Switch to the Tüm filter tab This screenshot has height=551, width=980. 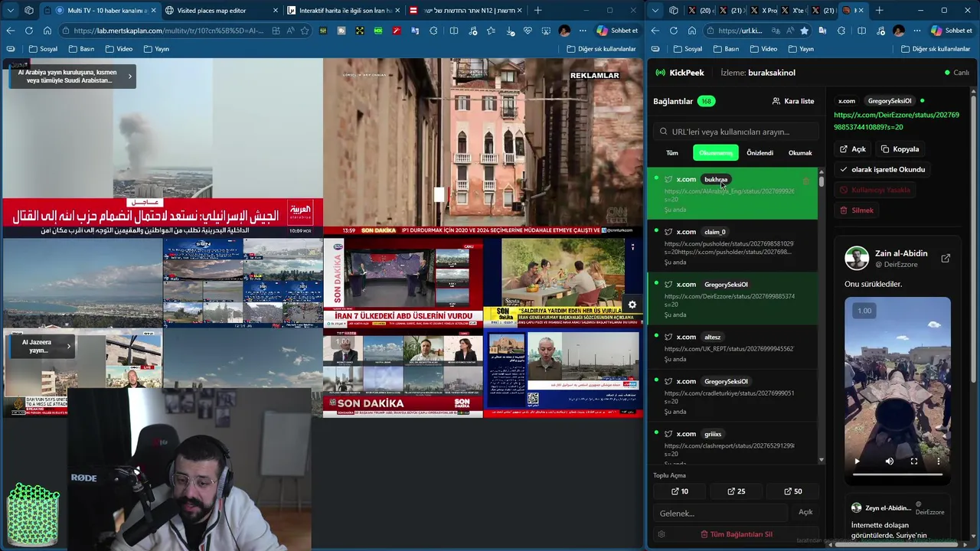coord(671,153)
